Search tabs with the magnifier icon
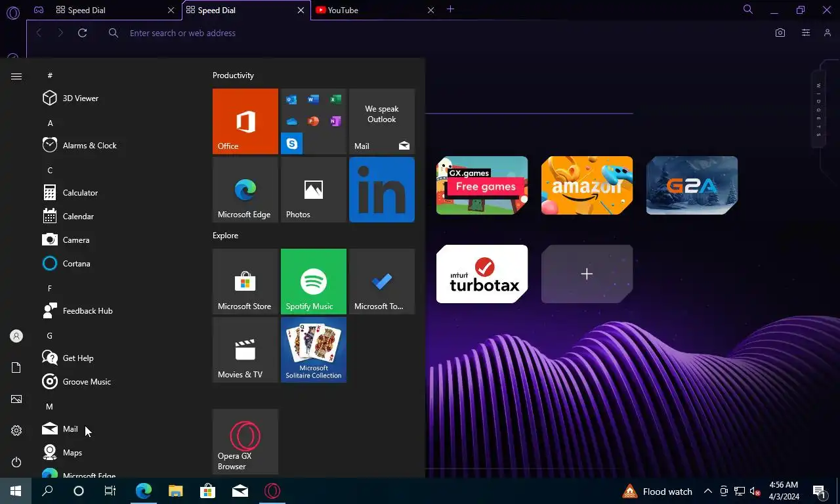Viewport: 840px width, 504px height. click(748, 9)
